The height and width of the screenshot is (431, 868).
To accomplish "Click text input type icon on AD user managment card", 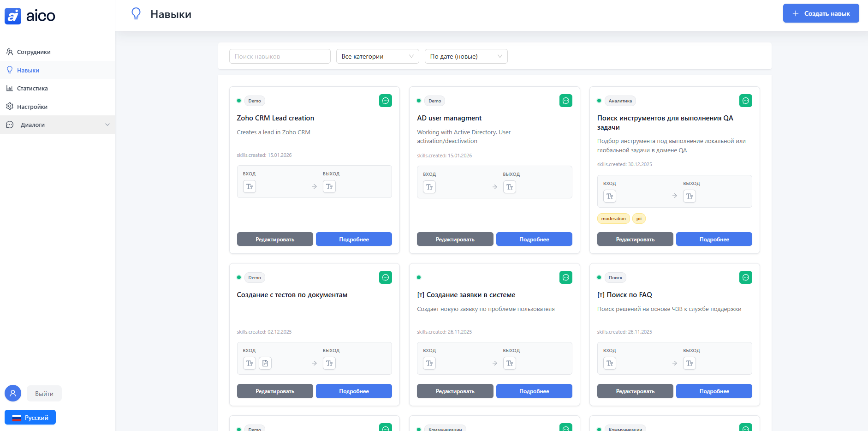I will coord(429,187).
